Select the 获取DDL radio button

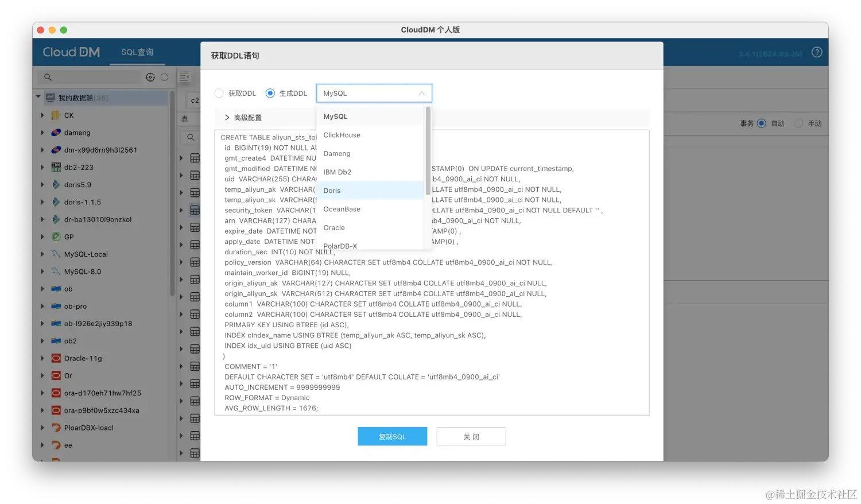[219, 93]
